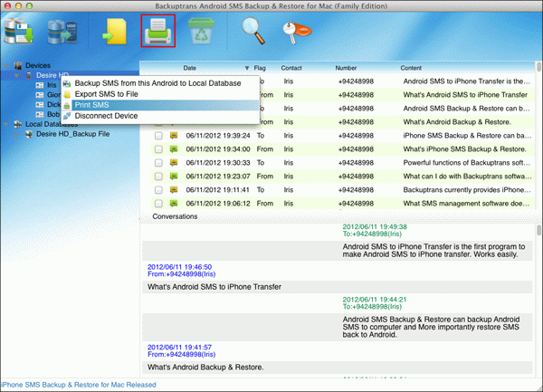Sort by the Flag column header
The height and width of the screenshot is (392, 543).
click(x=260, y=68)
